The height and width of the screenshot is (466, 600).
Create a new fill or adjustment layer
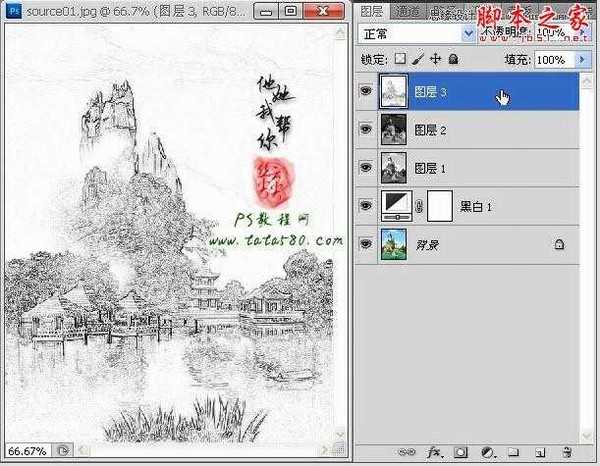[488, 453]
